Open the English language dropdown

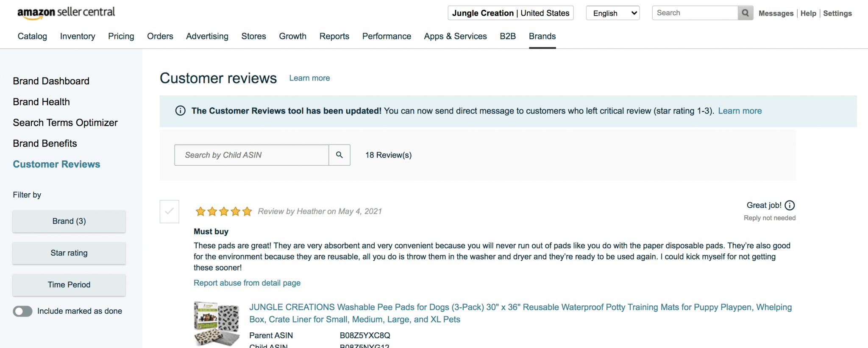pyautogui.click(x=613, y=13)
